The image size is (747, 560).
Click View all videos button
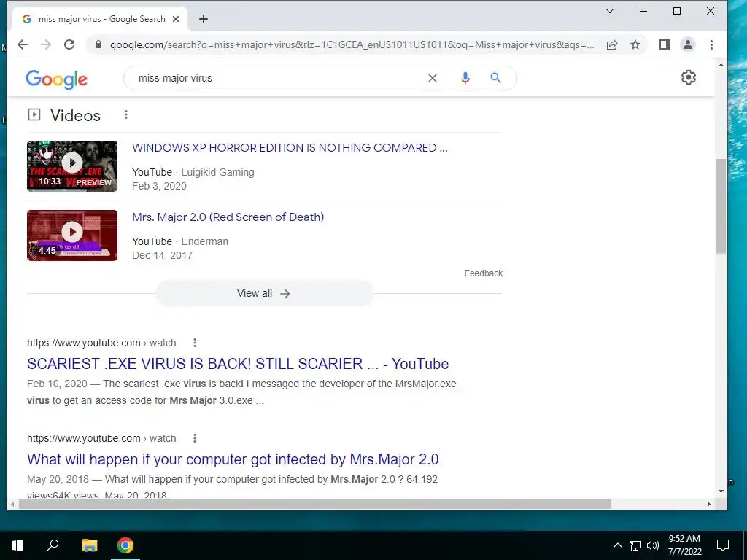pos(264,293)
